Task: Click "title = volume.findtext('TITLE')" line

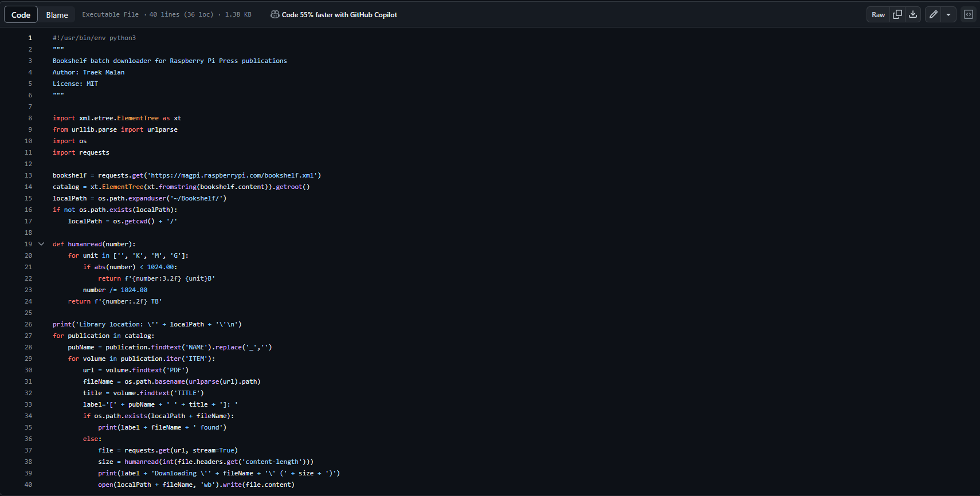Action: (x=143, y=393)
